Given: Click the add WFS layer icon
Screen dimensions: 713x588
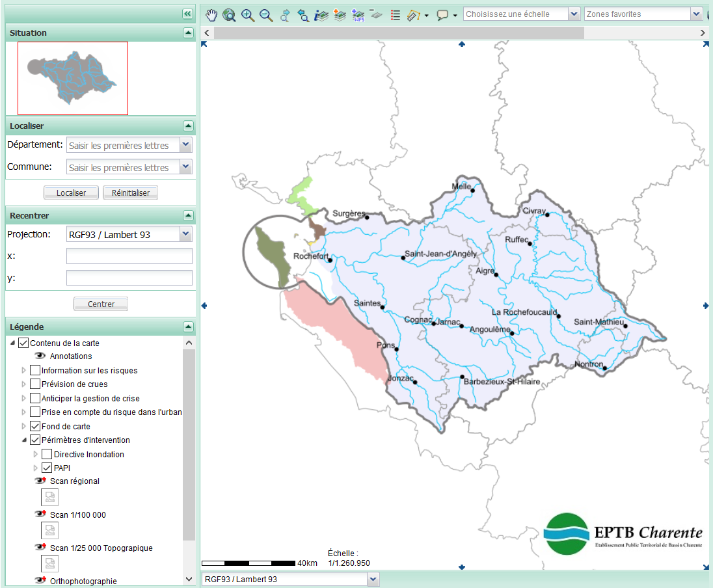Looking at the screenshot, I should point(357,14).
